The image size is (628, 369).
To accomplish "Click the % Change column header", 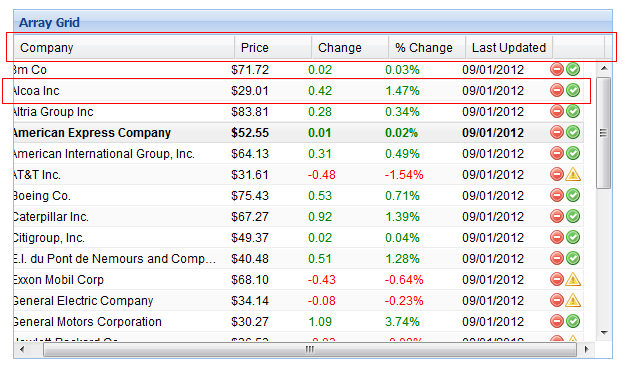I will [x=427, y=48].
